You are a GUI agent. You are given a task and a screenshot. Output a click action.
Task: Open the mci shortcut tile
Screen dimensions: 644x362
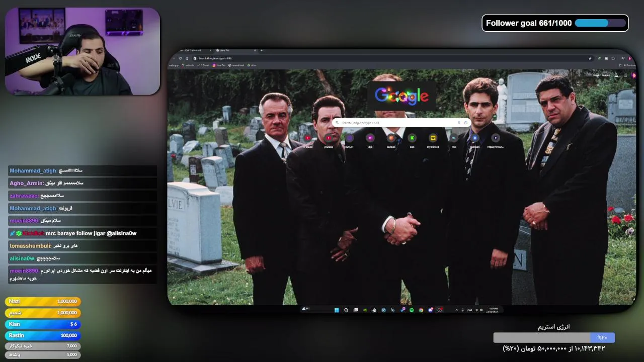(x=453, y=140)
